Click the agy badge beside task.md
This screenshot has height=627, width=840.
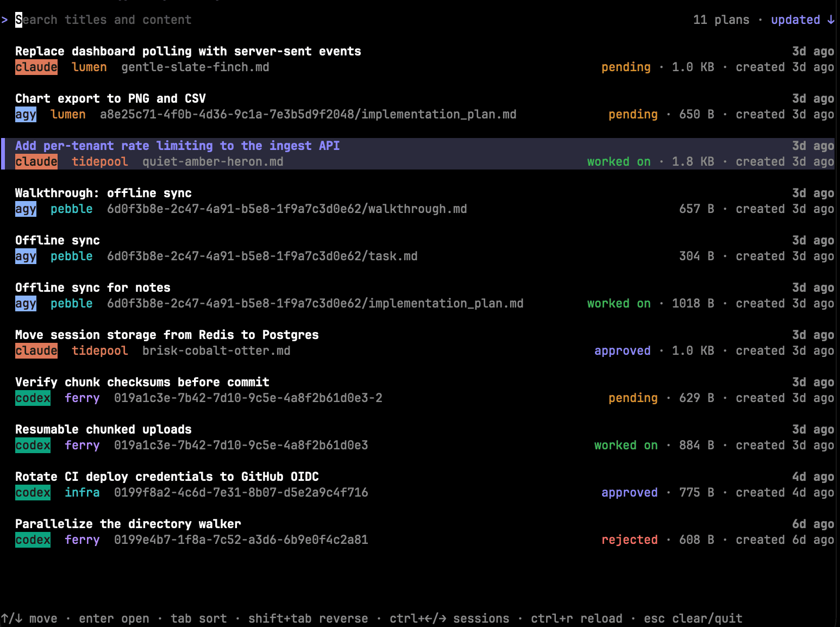coord(26,256)
